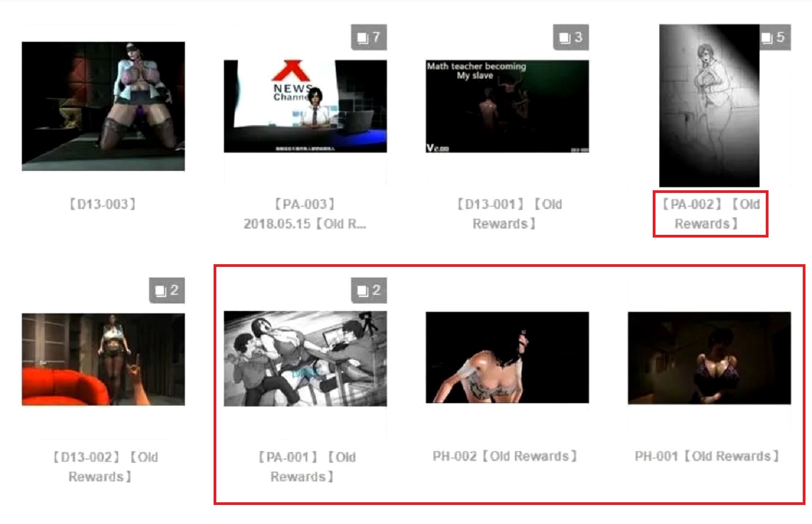
Task: Open the D13-003 thumbnail
Action: (103, 106)
